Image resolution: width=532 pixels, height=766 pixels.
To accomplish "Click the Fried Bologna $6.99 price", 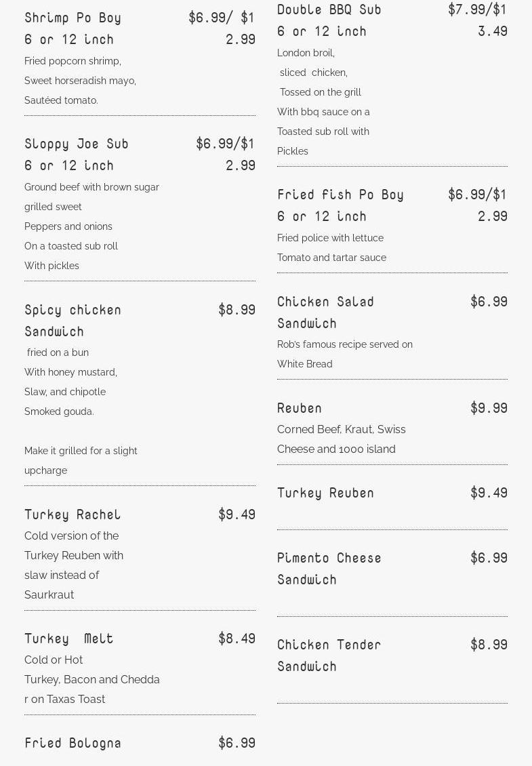I will 237,743.
